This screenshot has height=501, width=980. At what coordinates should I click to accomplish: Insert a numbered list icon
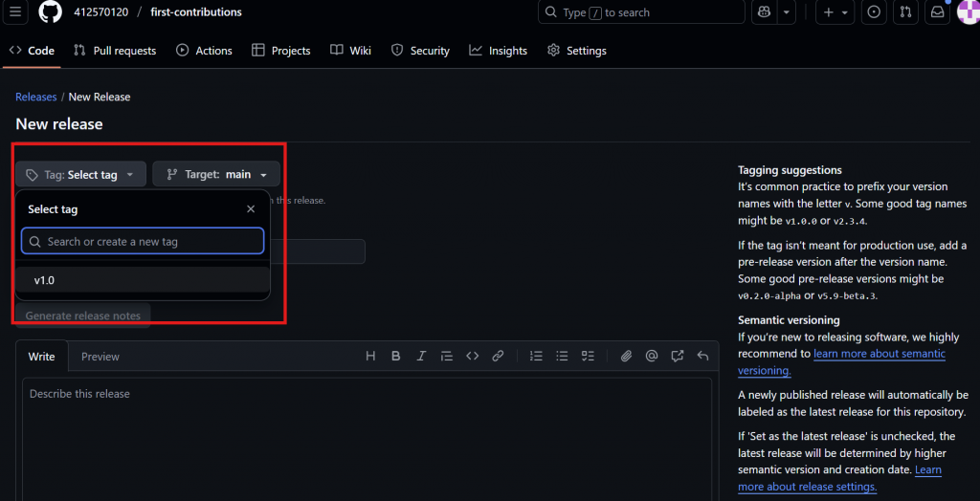coord(536,356)
